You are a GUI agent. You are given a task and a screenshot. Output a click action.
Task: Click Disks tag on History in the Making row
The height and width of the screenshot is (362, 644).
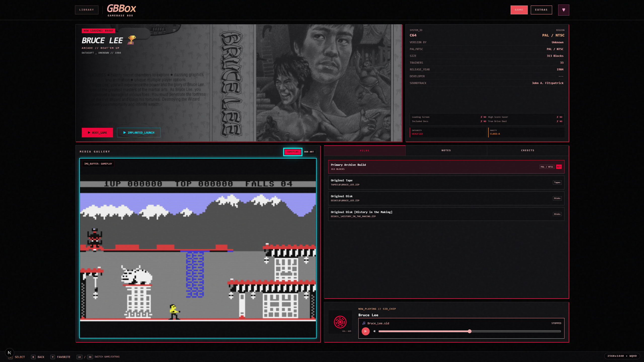pos(557,214)
